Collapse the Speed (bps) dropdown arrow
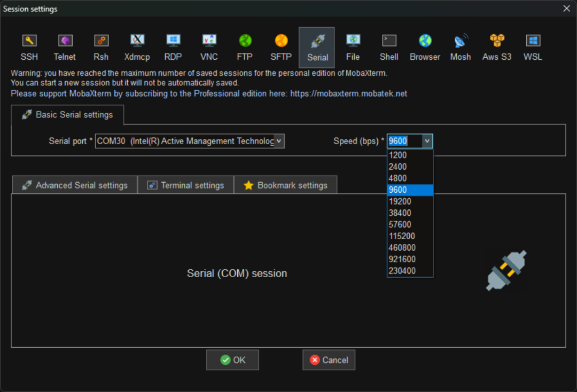 click(x=426, y=141)
